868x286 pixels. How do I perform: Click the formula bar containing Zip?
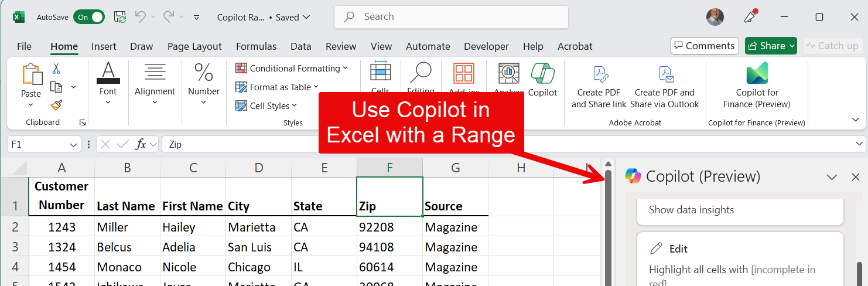click(x=507, y=144)
